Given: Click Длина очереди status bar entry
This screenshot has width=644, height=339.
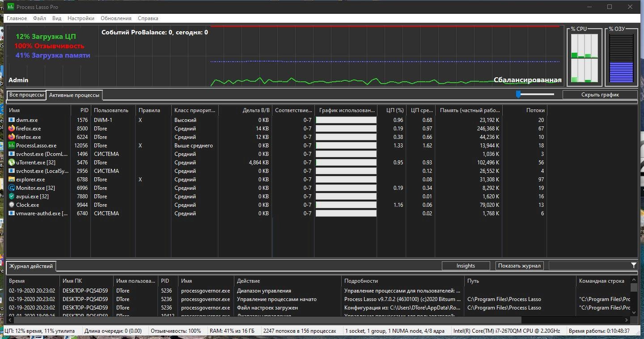Looking at the screenshot, I should (113, 331).
